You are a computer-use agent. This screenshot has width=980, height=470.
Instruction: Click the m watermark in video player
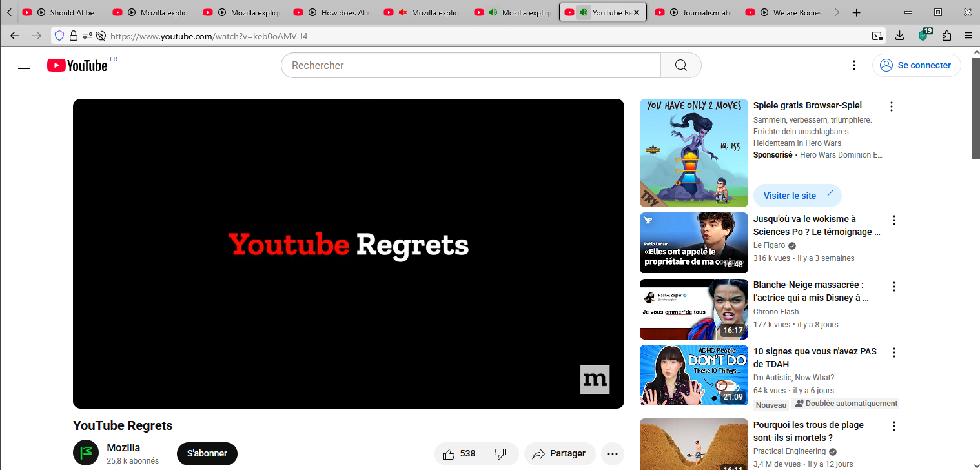pyautogui.click(x=595, y=380)
